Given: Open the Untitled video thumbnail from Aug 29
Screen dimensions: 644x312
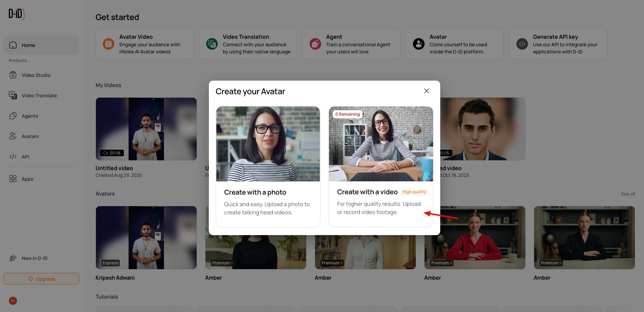Looking at the screenshot, I should 146,129.
